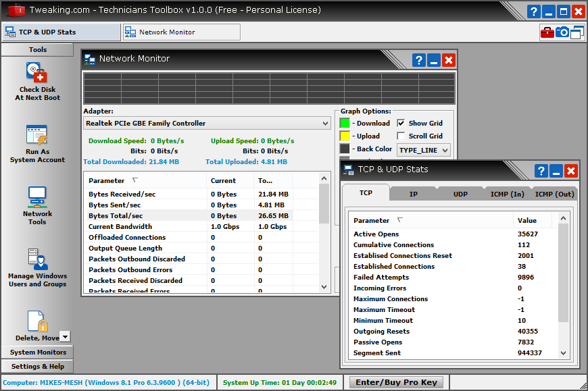This screenshot has width=588, height=391.
Task: Select the Outgoing Resets row
Action: point(454,332)
